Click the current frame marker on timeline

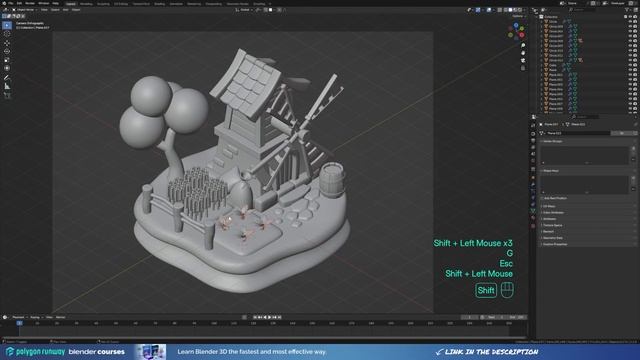[19, 323]
